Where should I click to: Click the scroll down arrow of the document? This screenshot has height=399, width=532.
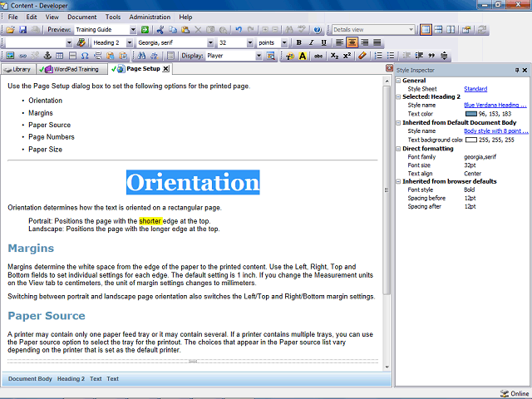coord(387,367)
